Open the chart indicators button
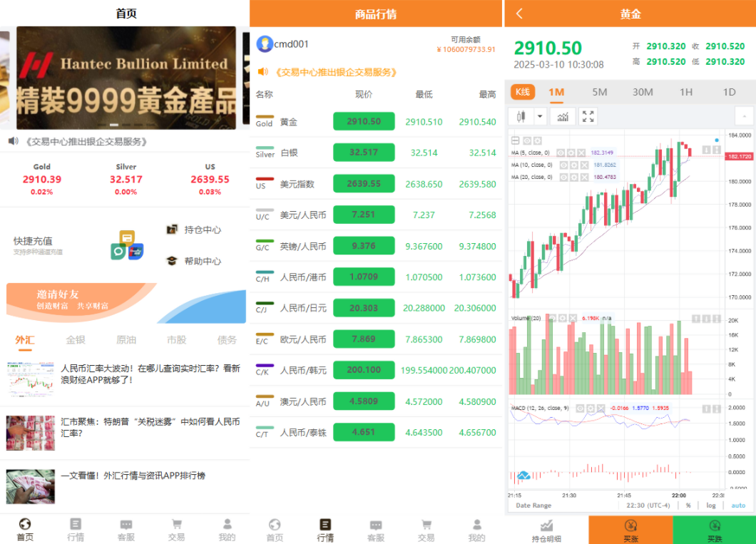This screenshot has width=756, height=544. point(563,116)
